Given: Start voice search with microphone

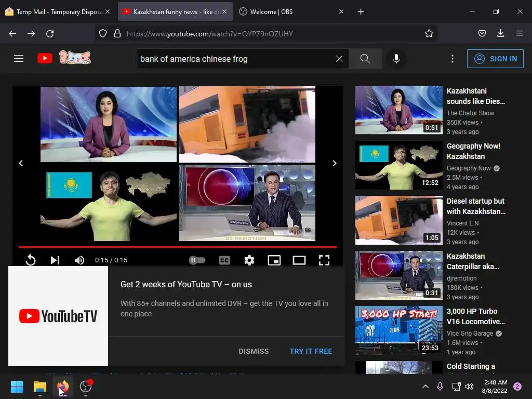Looking at the screenshot, I should 396,59.
